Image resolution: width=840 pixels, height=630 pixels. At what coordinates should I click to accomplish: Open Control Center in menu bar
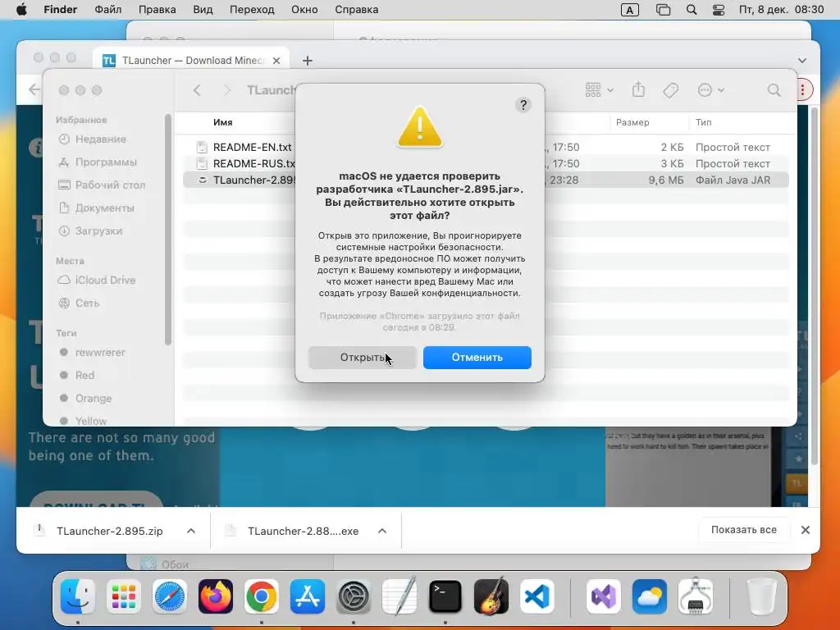719,10
